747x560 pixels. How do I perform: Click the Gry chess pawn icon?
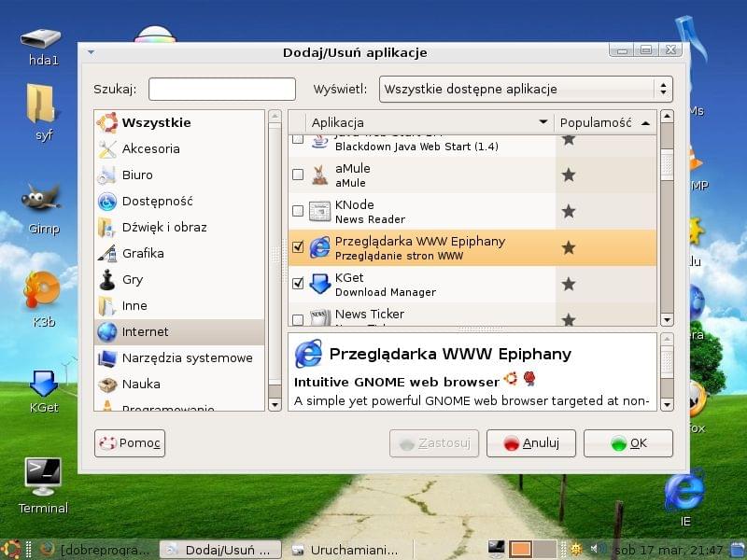106,279
